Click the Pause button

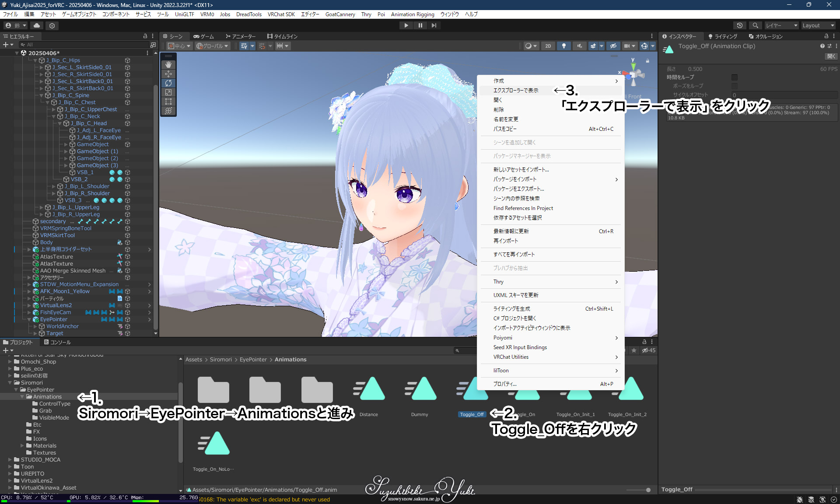click(x=420, y=25)
